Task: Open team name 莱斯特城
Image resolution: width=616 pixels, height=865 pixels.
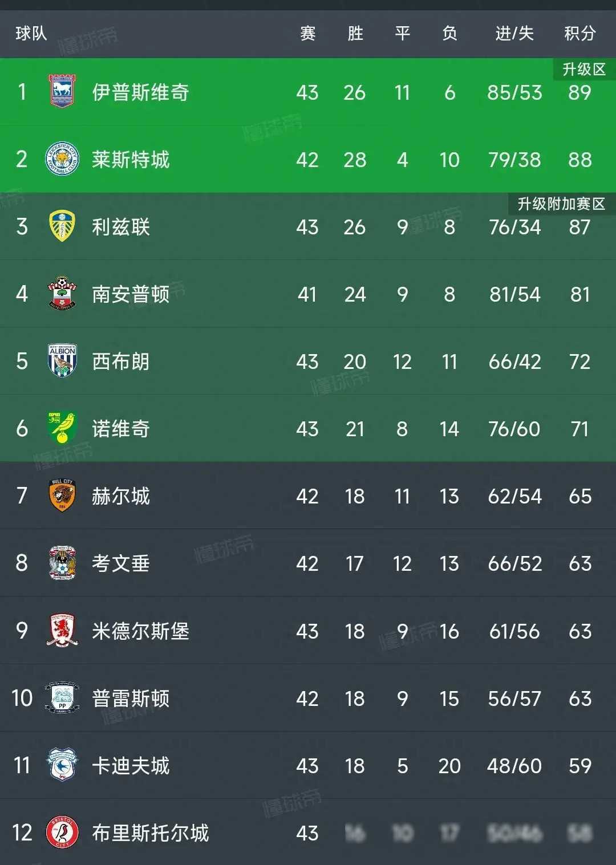Action: [131, 159]
